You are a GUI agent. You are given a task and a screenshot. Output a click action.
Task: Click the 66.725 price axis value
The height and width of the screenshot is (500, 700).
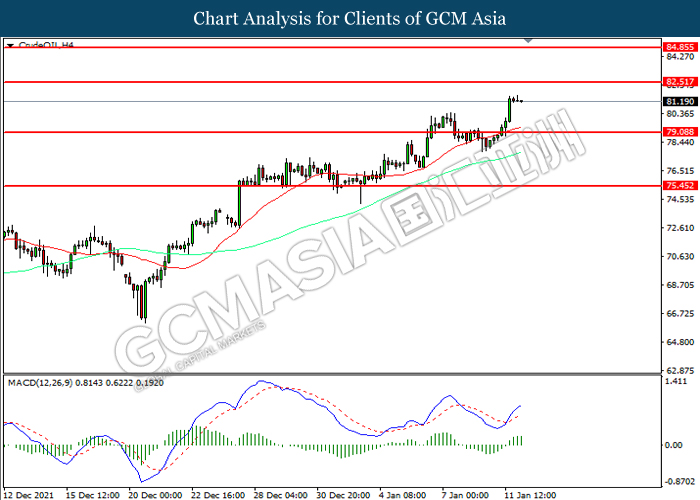[x=680, y=314]
